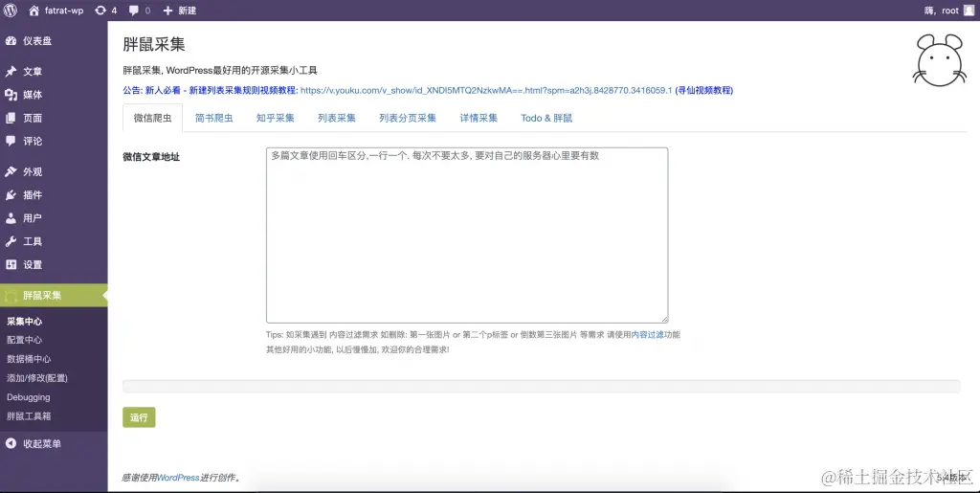Click the 微信文章地址 field label
This screenshot has width=980, height=493.
tap(151, 157)
